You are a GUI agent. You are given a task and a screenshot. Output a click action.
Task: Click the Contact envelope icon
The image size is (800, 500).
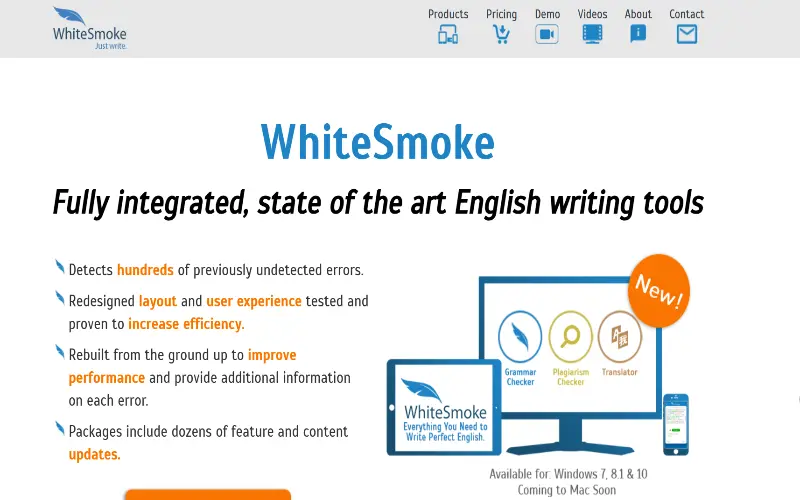pos(687,34)
